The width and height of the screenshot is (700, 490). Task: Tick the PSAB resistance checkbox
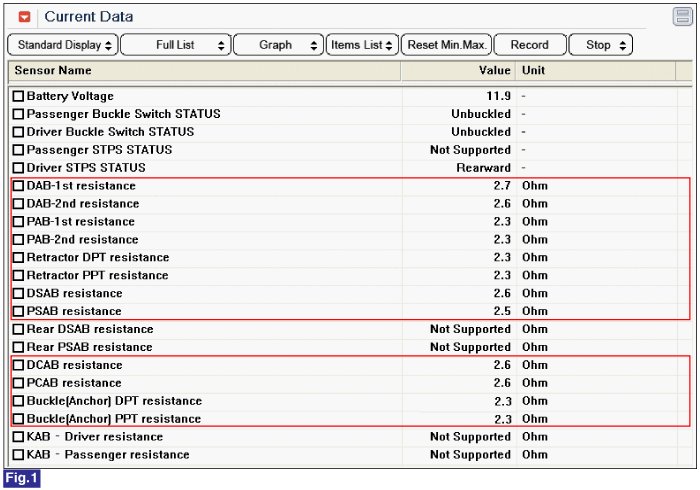[x=18, y=312]
